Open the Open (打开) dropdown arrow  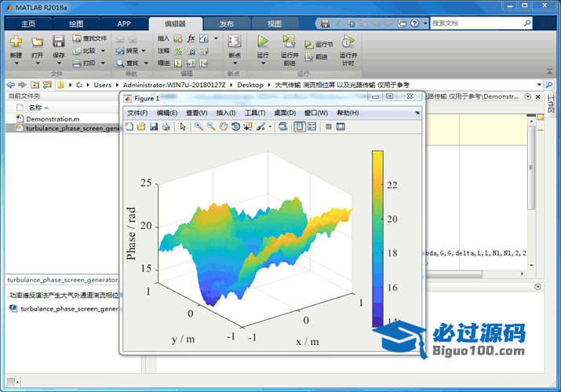tap(37, 64)
